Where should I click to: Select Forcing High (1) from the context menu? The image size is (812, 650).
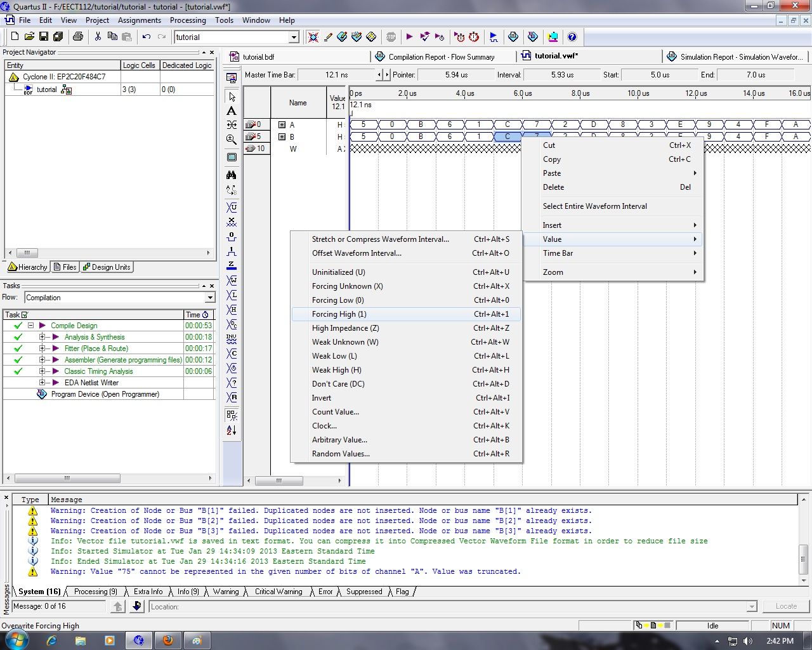339,314
